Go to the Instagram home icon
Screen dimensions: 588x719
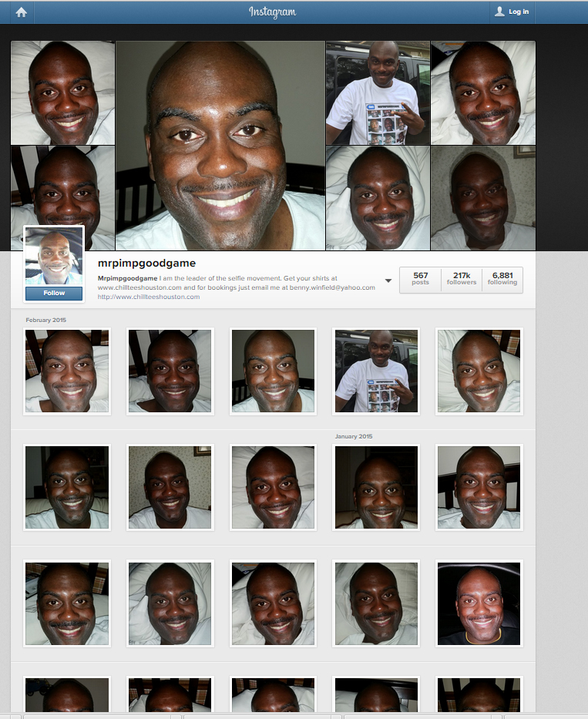point(22,12)
